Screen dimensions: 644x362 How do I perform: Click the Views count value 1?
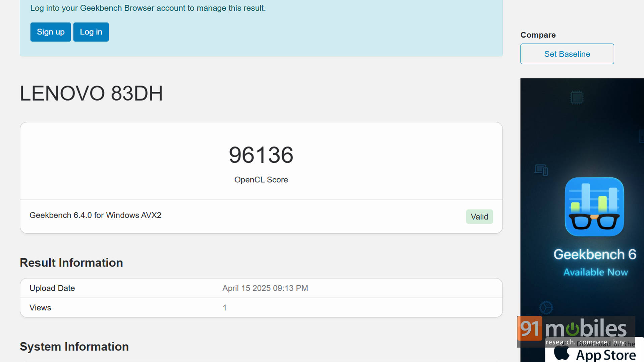click(x=225, y=308)
